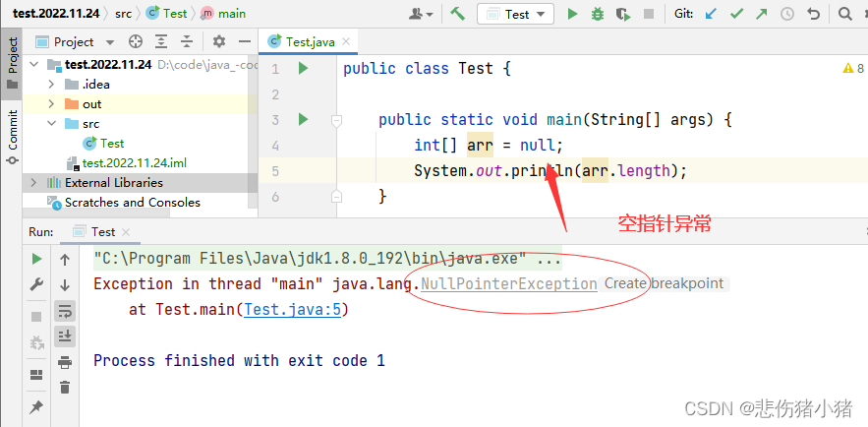Click Print console output icon
Viewport: 868px width, 427px height.
point(65,362)
